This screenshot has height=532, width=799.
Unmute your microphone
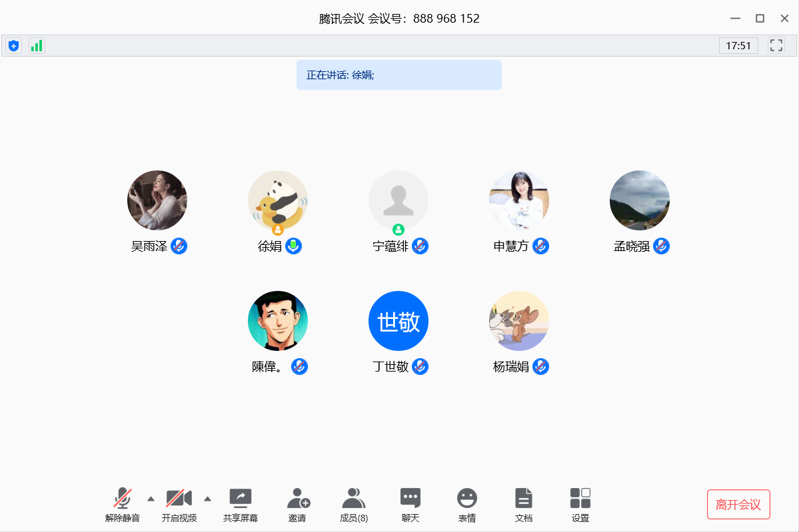123,505
